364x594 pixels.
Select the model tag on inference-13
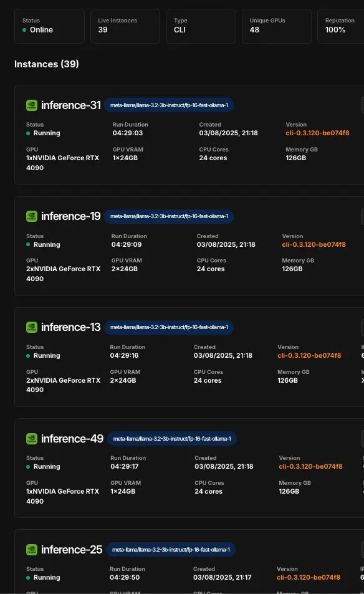point(169,327)
